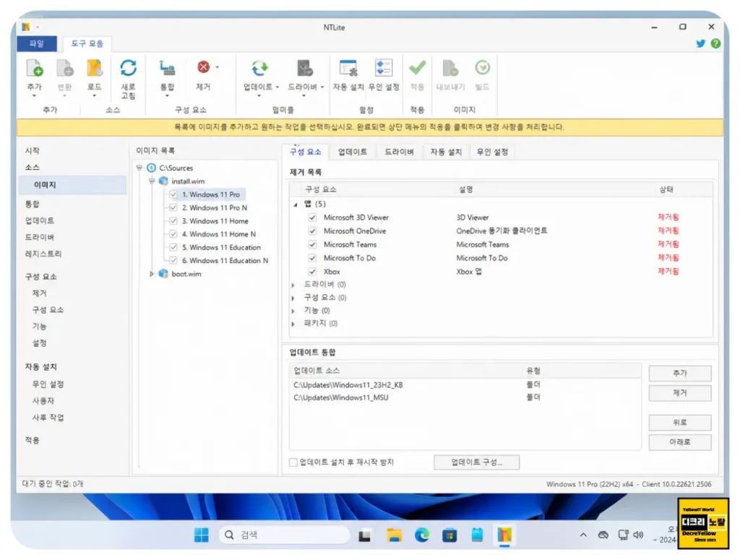Open the Twitter bird icon
740x560 pixels.
tap(701, 43)
